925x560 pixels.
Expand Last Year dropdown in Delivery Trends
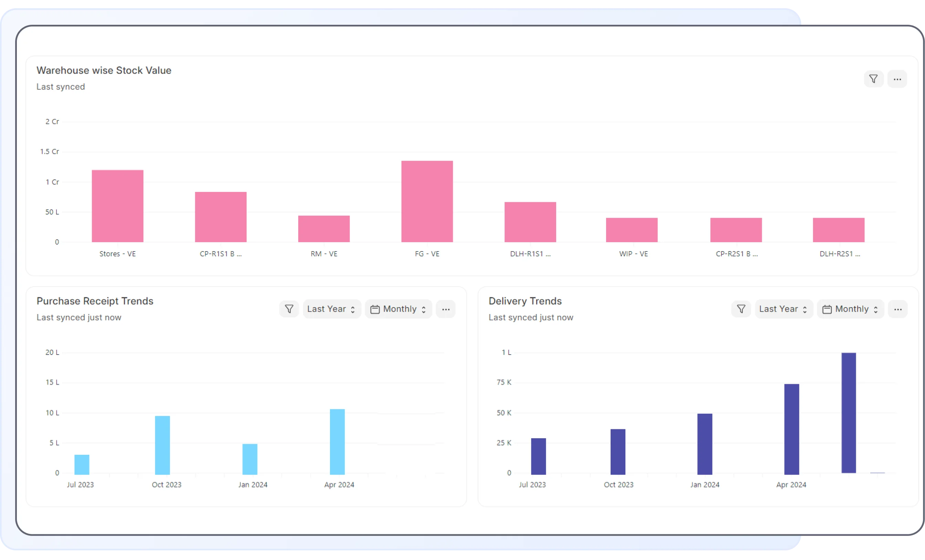click(x=783, y=309)
